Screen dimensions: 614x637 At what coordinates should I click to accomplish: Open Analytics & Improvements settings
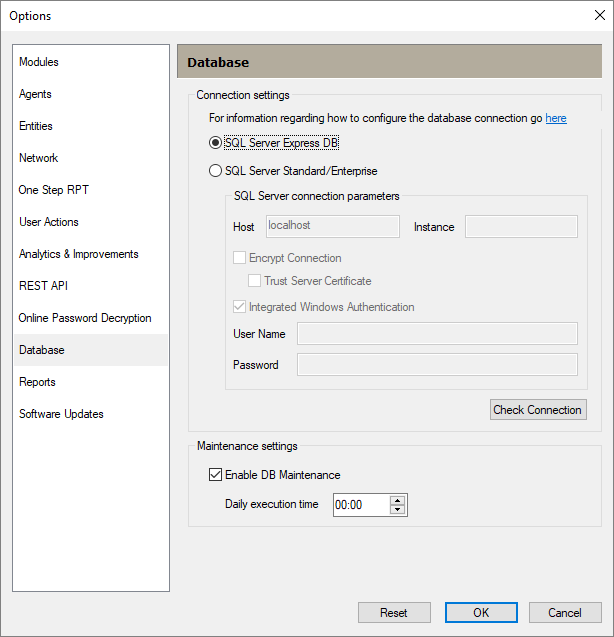click(79, 254)
